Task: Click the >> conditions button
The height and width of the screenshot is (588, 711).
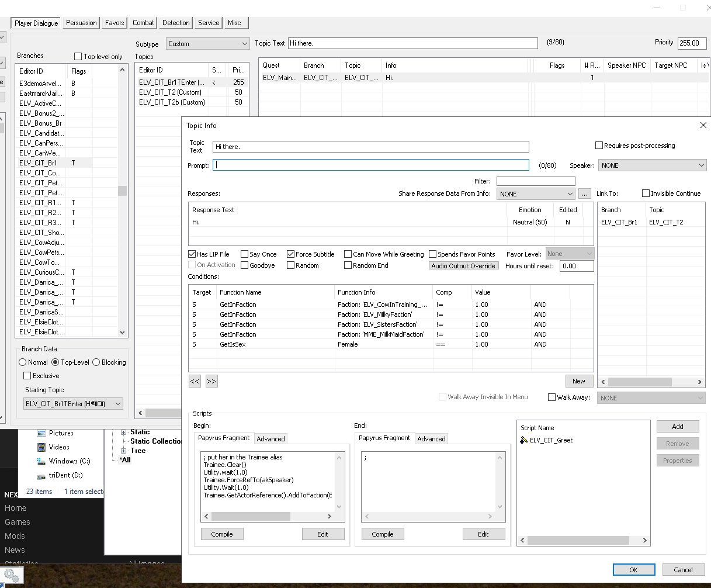Action: point(211,381)
